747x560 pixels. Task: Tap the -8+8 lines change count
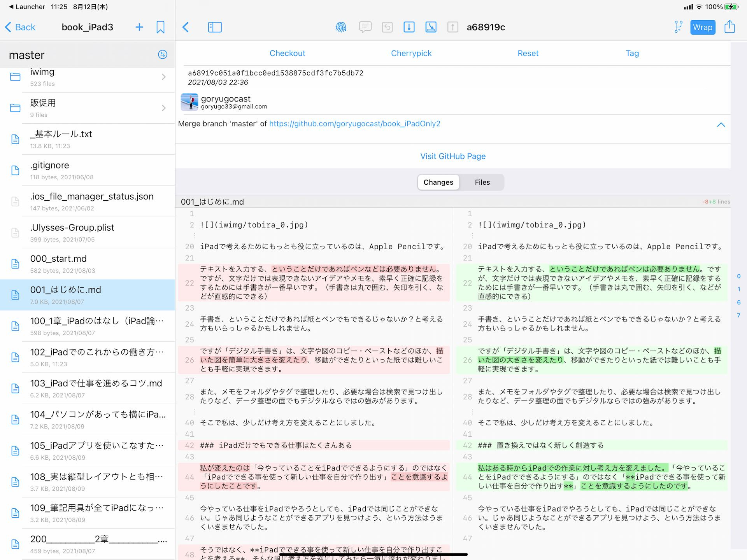716,202
